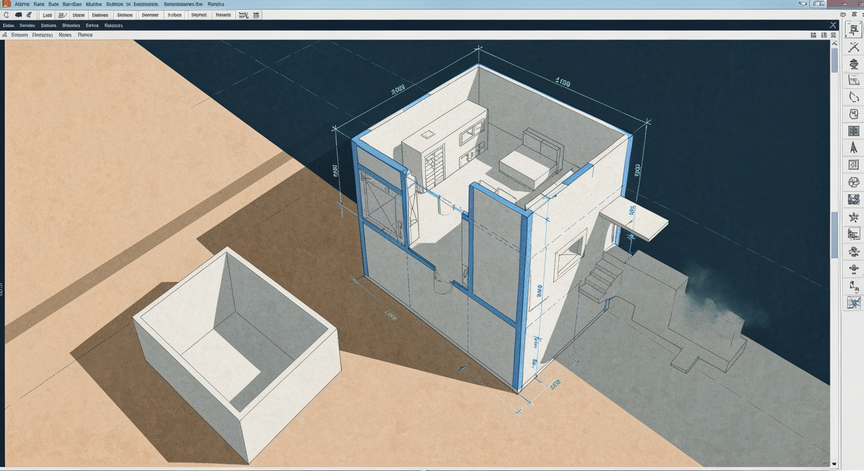This screenshot has width=864, height=471.
Task: Select the 'Noies' sub-tab below the dark bar
Action: pos(65,35)
